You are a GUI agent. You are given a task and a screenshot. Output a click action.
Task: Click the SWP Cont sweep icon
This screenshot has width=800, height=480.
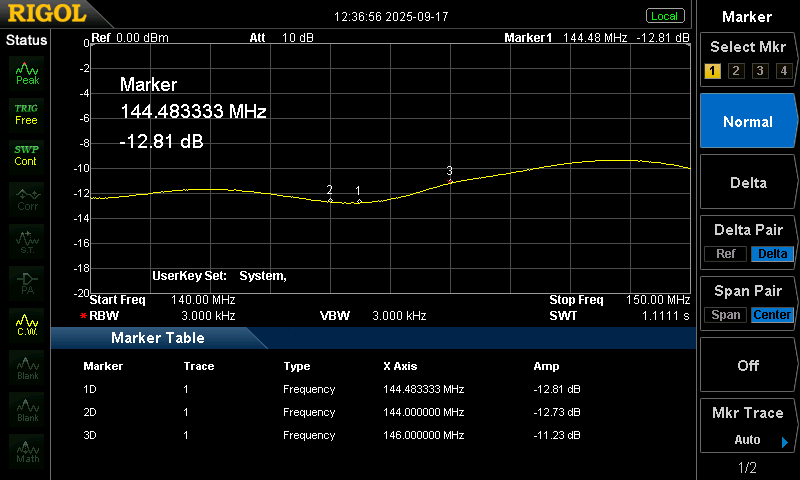pos(26,155)
